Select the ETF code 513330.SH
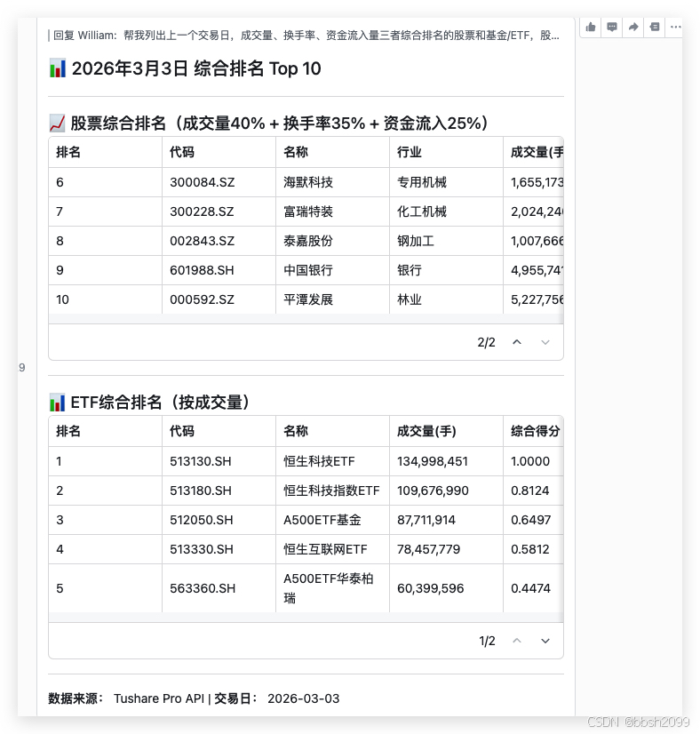 [201, 549]
